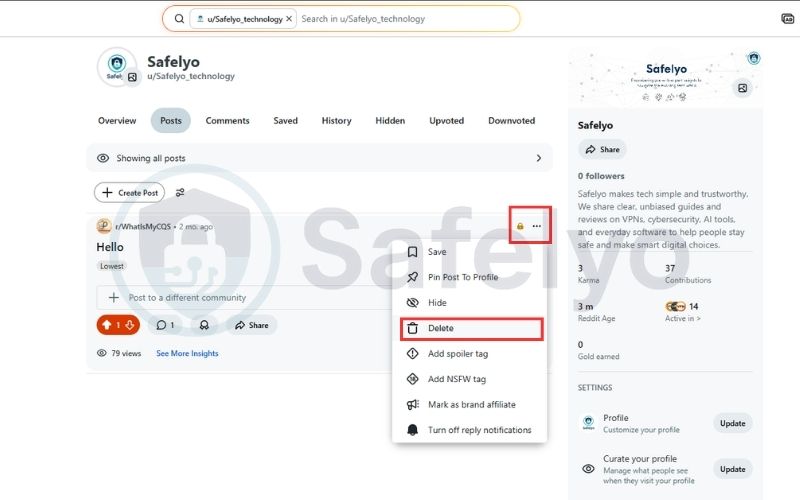Image resolution: width=800 pixels, height=500 pixels.
Task: Click the Profile settings icon
Action: click(588, 423)
